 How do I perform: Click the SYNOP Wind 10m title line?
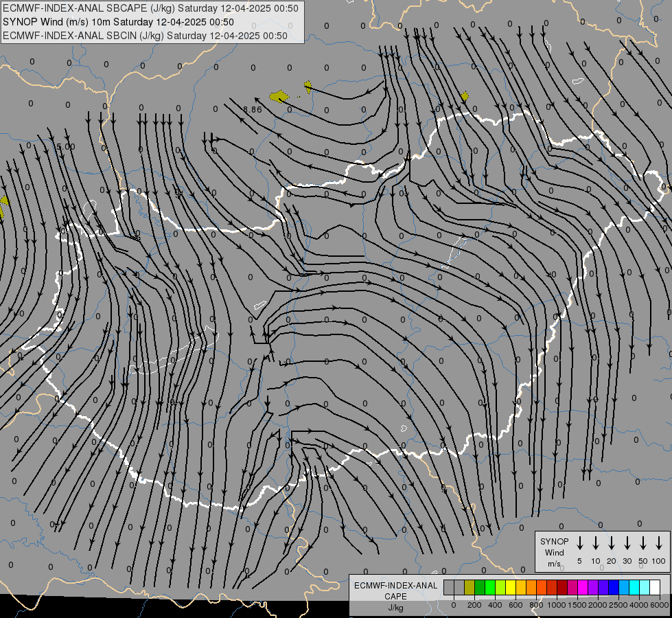[x=118, y=22]
